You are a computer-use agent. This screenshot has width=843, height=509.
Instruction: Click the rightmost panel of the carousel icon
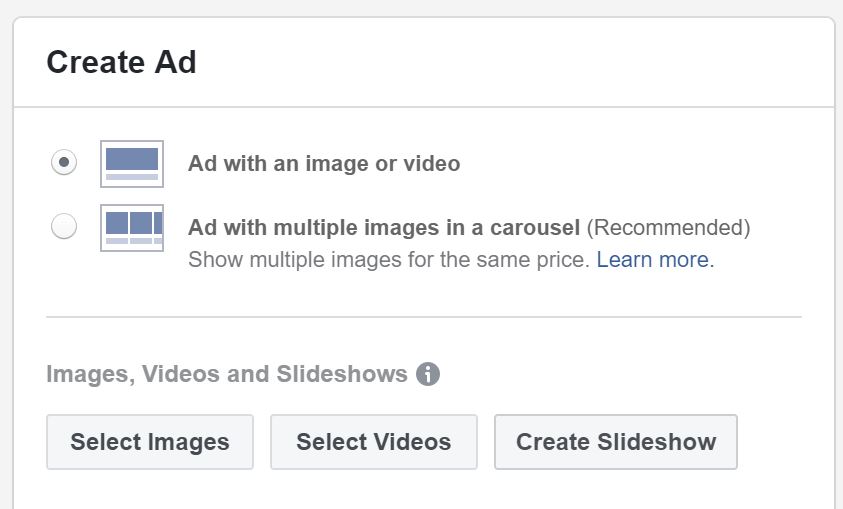[156, 223]
